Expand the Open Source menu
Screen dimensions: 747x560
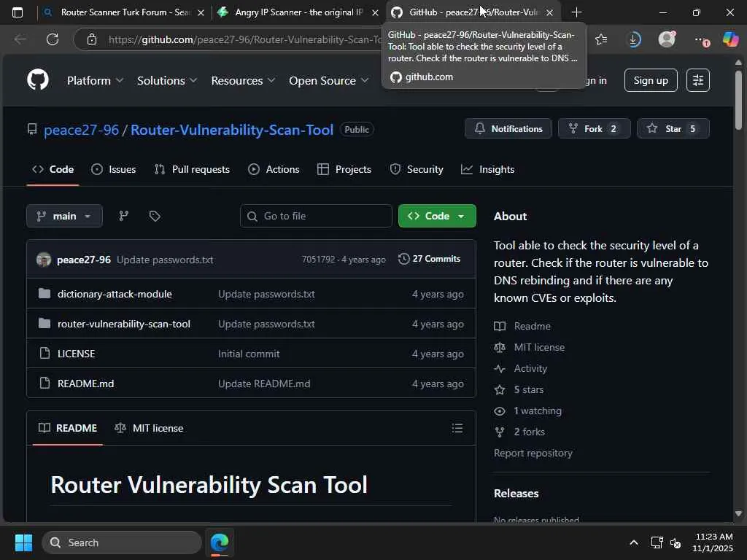(328, 80)
